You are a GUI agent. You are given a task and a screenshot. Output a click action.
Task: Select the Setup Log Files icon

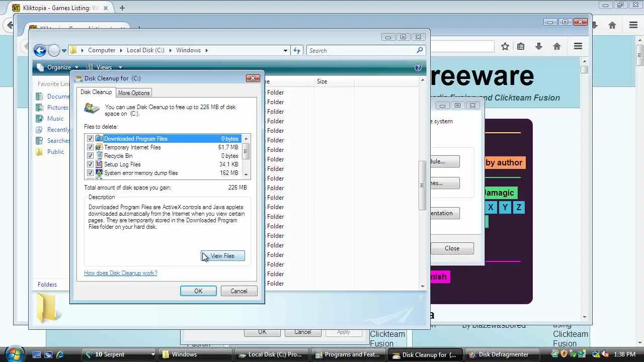click(x=99, y=164)
